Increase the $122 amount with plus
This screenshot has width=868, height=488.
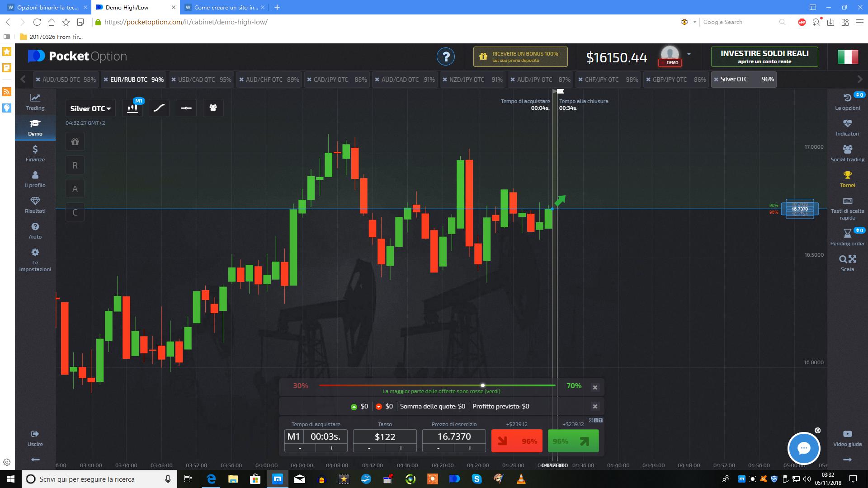401,448
